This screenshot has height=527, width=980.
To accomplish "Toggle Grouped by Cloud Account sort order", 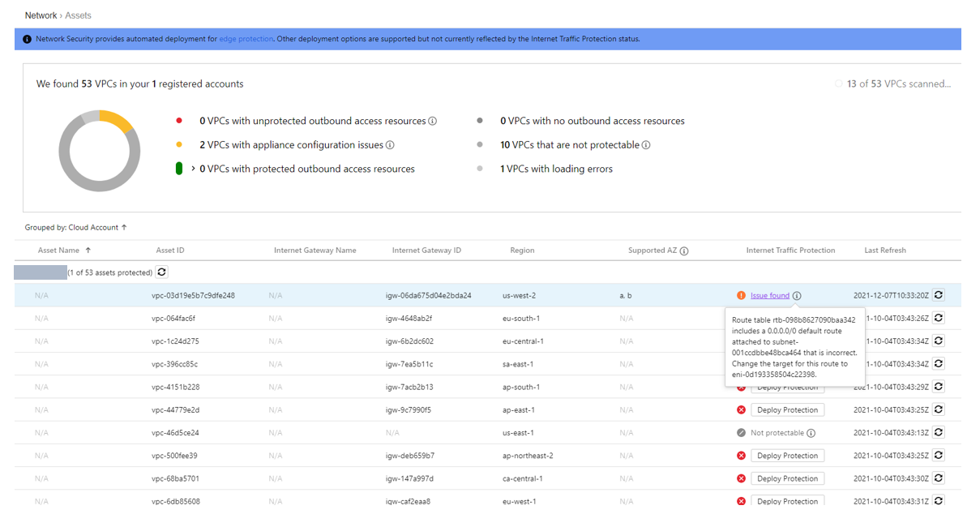I will point(124,228).
